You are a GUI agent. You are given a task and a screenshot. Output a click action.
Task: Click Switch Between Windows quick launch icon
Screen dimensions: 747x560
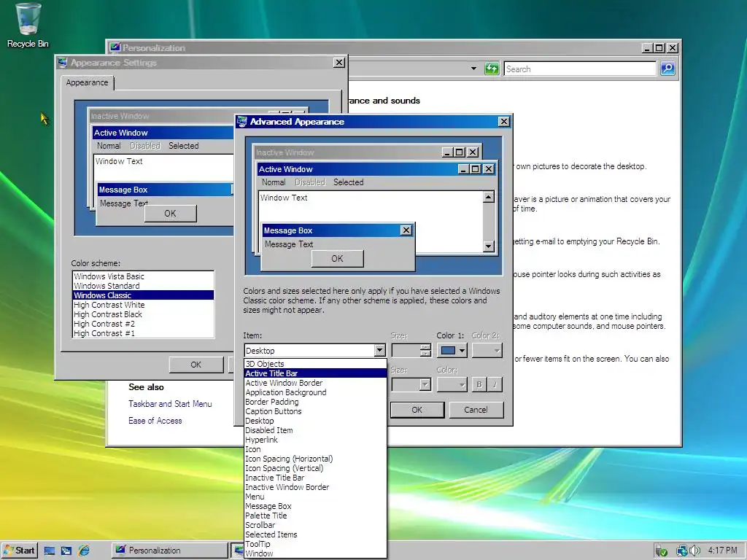66,551
